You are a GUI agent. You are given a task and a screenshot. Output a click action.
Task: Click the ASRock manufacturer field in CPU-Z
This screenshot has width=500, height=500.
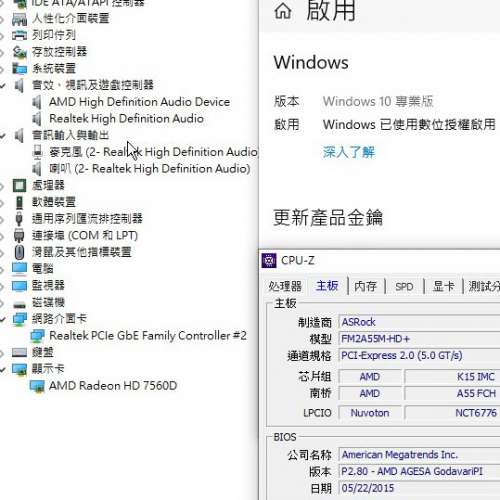click(x=419, y=322)
